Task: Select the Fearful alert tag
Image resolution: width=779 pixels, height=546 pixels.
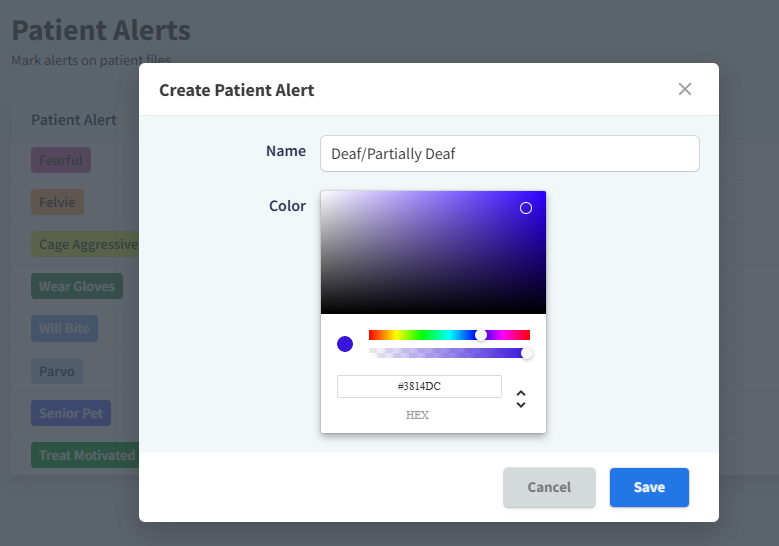Action: pyautogui.click(x=61, y=160)
